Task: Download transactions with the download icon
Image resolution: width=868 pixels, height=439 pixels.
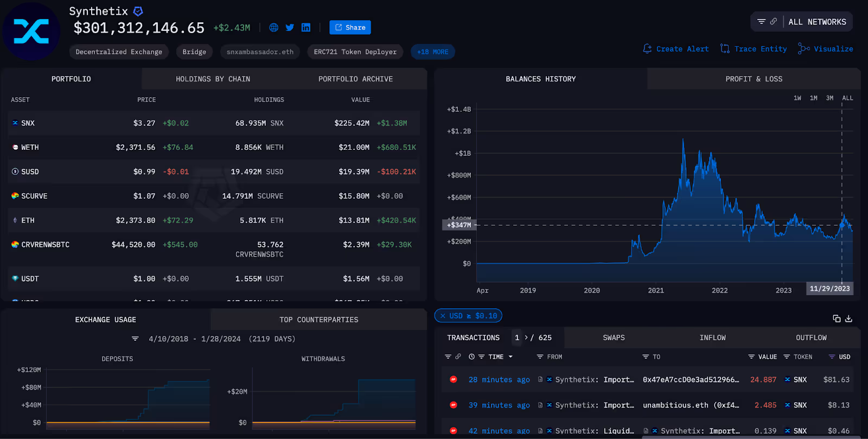Action: pos(849,319)
